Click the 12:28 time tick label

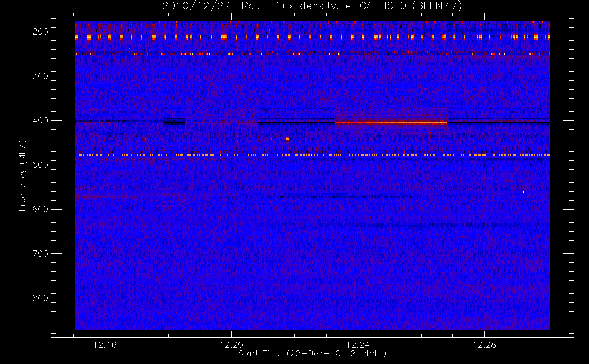(485, 345)
